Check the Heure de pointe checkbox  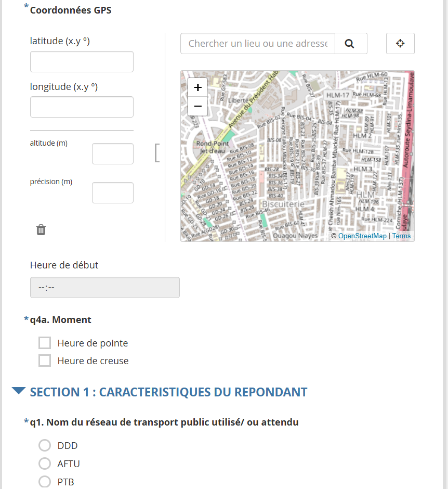tap(45, 343)
